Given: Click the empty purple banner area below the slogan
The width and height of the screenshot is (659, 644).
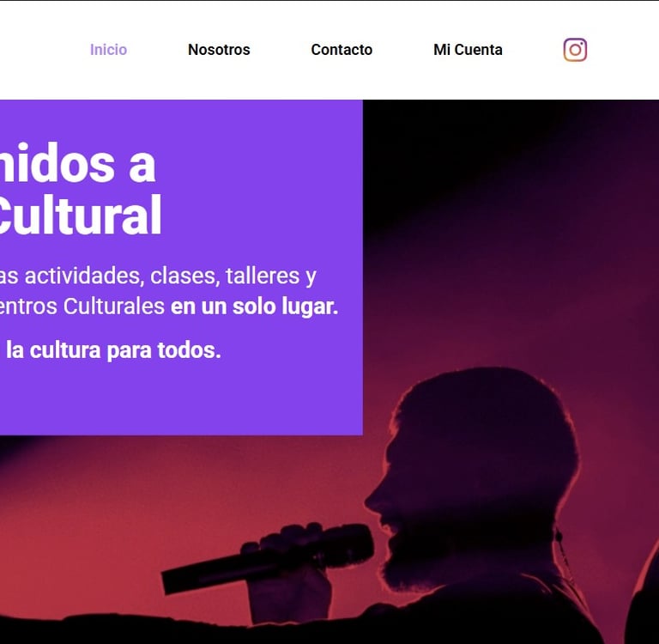Looking at the screenshot, I should pyautogui.click(x=181, y=399).
